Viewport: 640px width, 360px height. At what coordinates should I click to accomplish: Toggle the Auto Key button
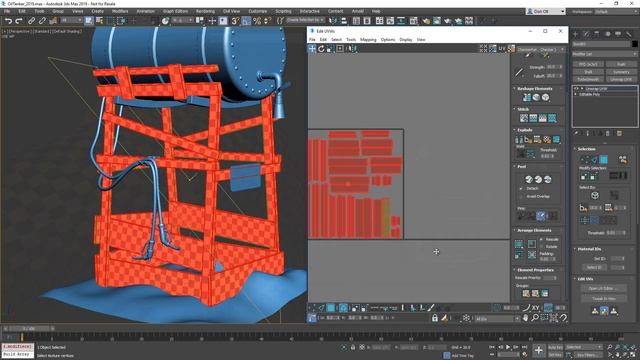coord(555,347)
